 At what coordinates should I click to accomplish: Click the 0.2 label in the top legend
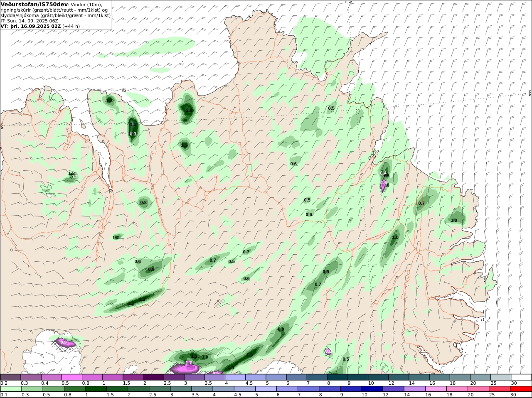(4, 383)
